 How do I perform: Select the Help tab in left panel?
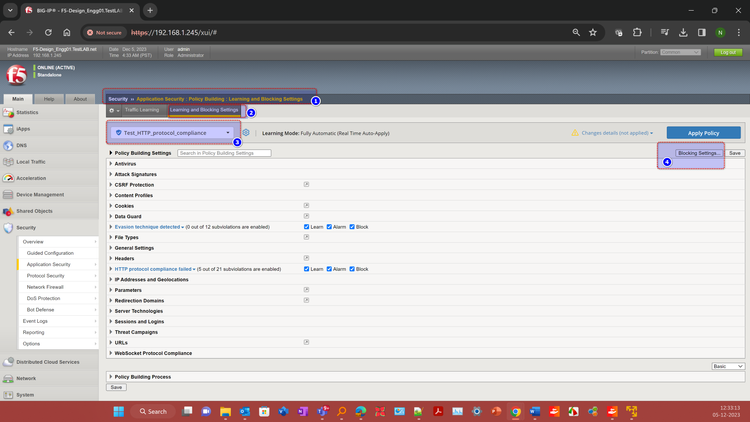tap(49, 99)
